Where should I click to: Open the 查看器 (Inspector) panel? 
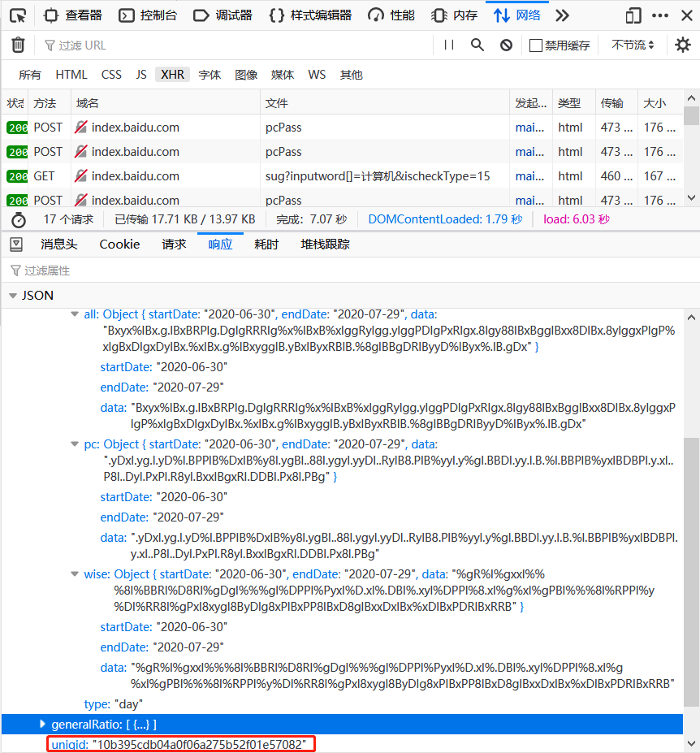pos(81,15)
